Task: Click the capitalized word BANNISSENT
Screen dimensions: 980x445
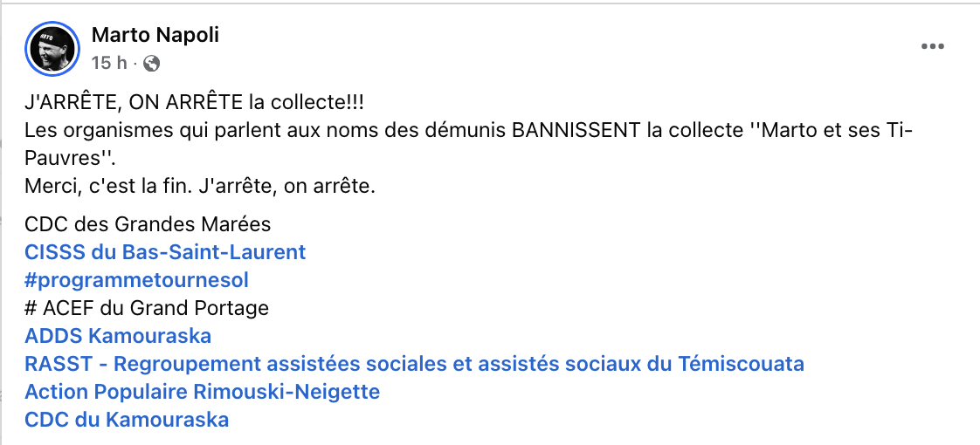Action: [576, 131]
